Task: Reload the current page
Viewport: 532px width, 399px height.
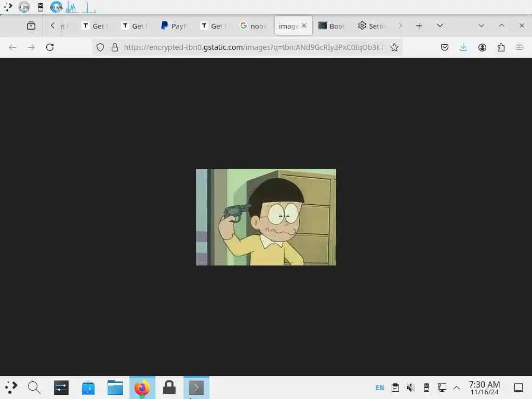Action: [50, 47]
